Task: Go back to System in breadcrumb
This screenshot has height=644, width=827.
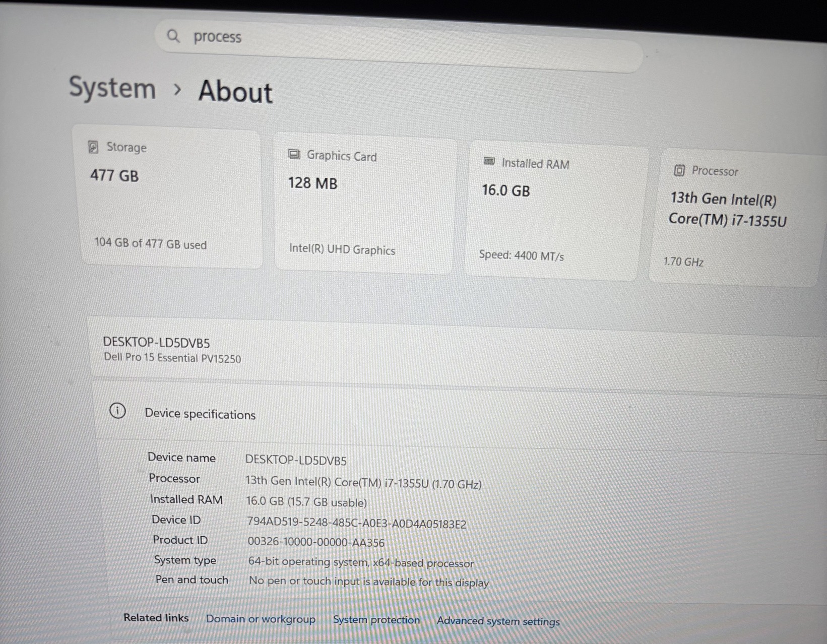Action: coord(112,88)
